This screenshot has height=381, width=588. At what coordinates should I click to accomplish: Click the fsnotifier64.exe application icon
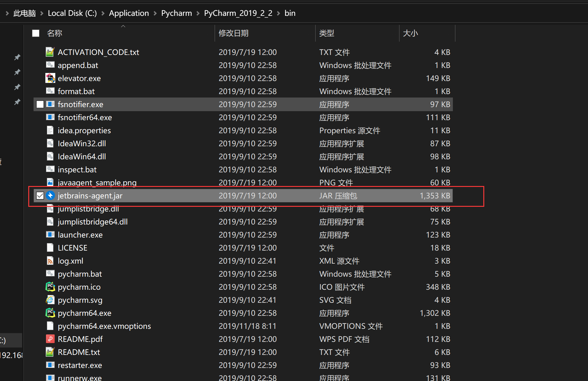tap(50, 117)
